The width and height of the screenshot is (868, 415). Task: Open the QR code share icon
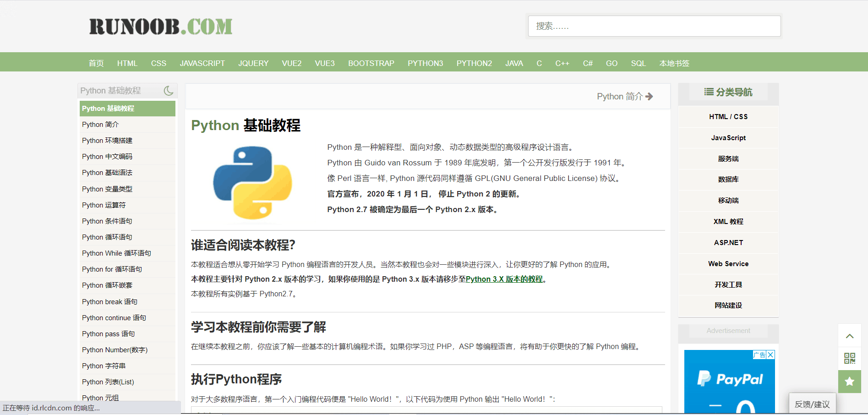[x=850, y=359]
